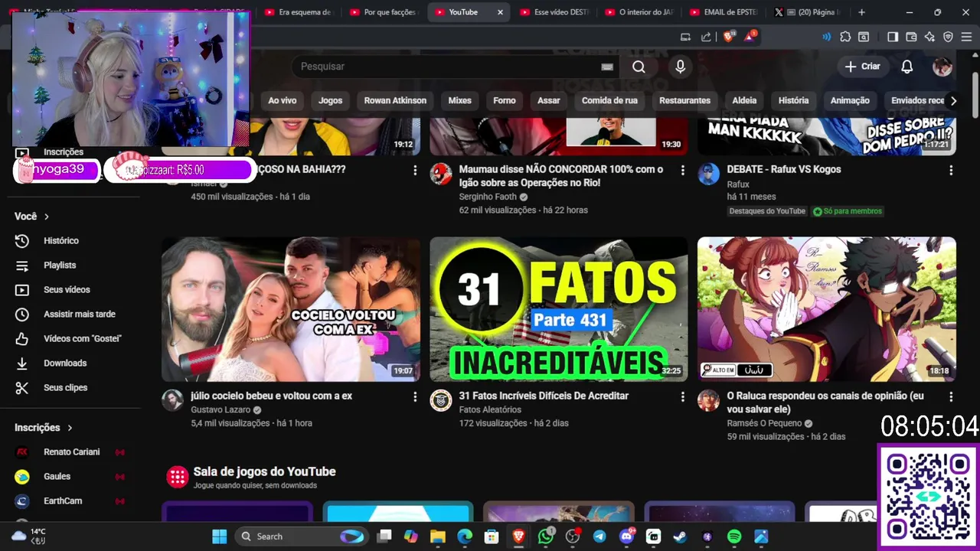Open more options for 31 Fatos Incríveis video
This screenshot has width=980, height=551.
683,397
